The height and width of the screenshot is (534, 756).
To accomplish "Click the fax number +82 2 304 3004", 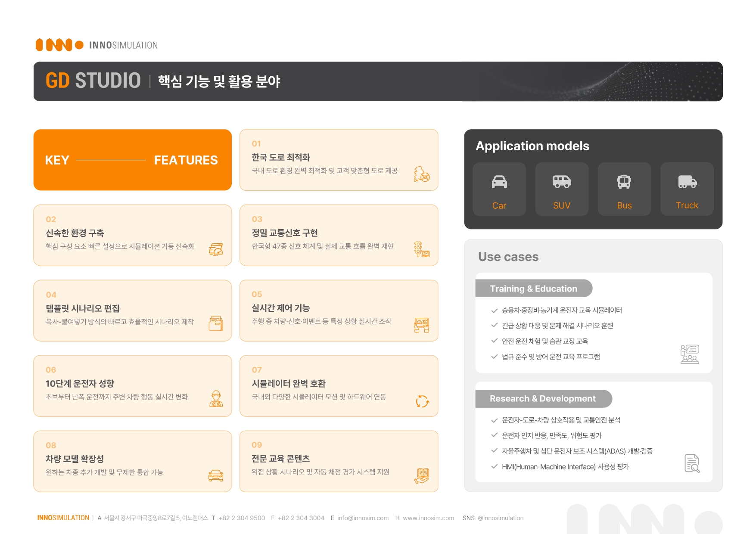I will (301, 518).
